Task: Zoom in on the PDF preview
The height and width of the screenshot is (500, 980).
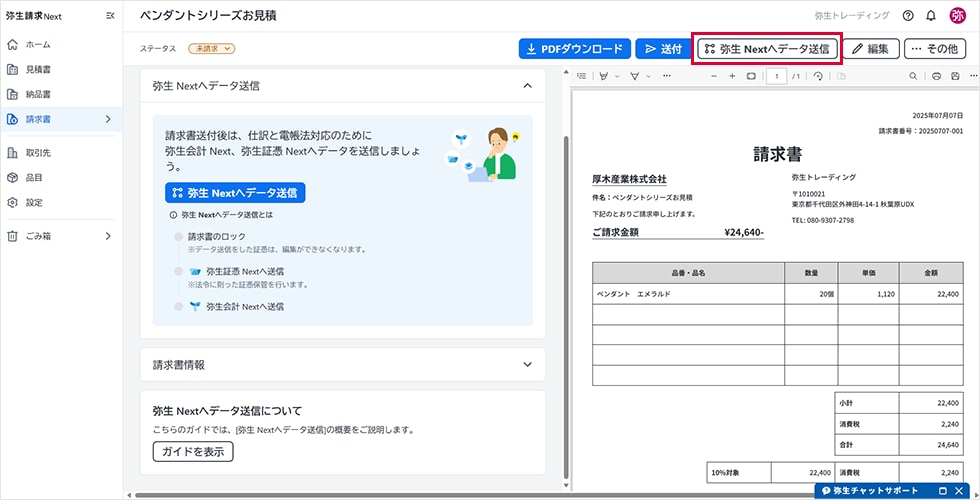Action: 732,76
